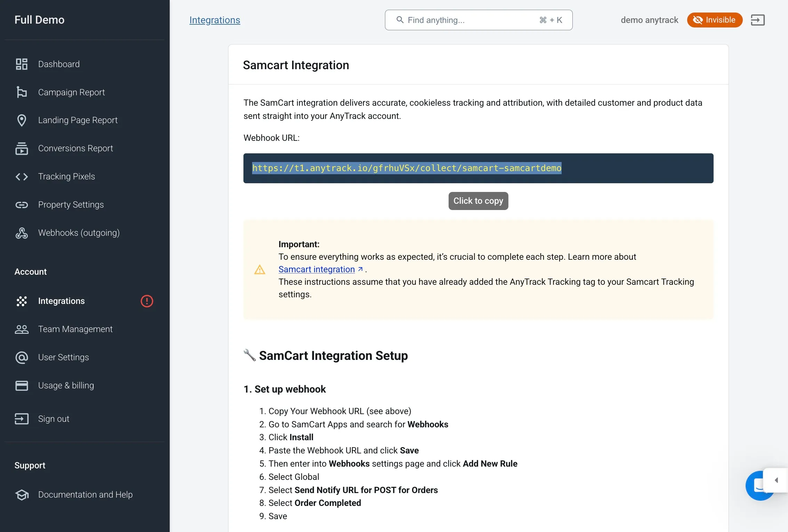This screenshot has width=788, height=532.
Task: Go to Landing Page Report
Action: (78, 120)
